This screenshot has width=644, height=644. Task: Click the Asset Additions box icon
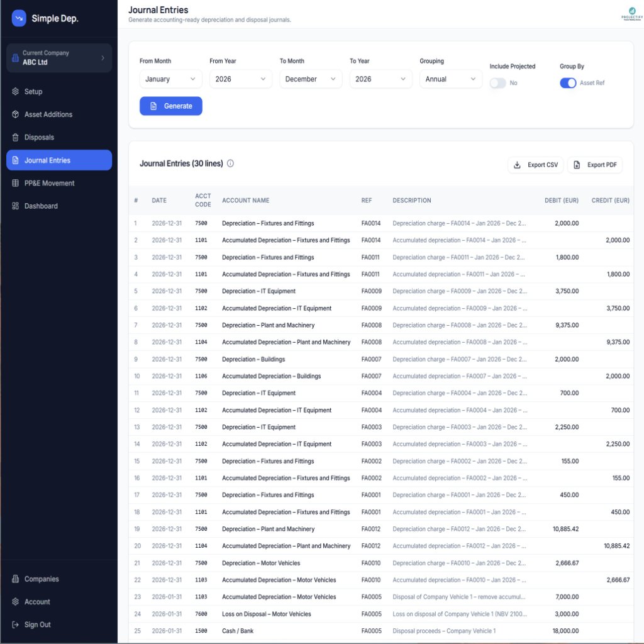point(15,114)
